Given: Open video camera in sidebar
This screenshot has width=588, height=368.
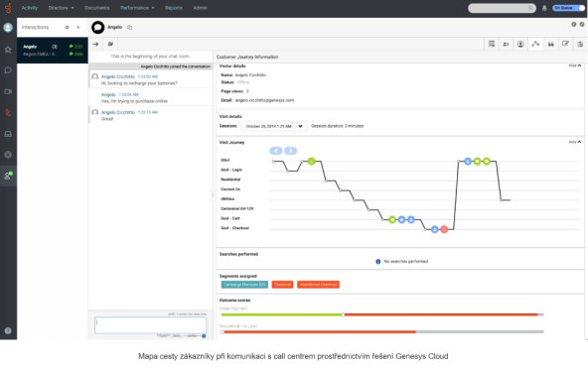Looking at the screenshot, I should click(8, 91).
